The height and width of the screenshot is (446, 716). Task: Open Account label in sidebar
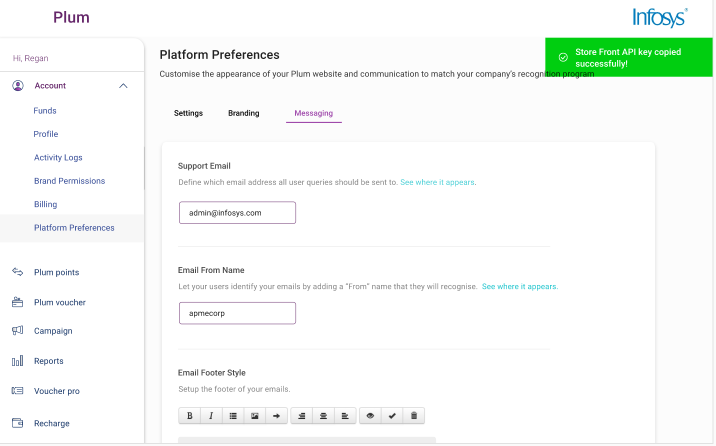(x=50, y=86)
